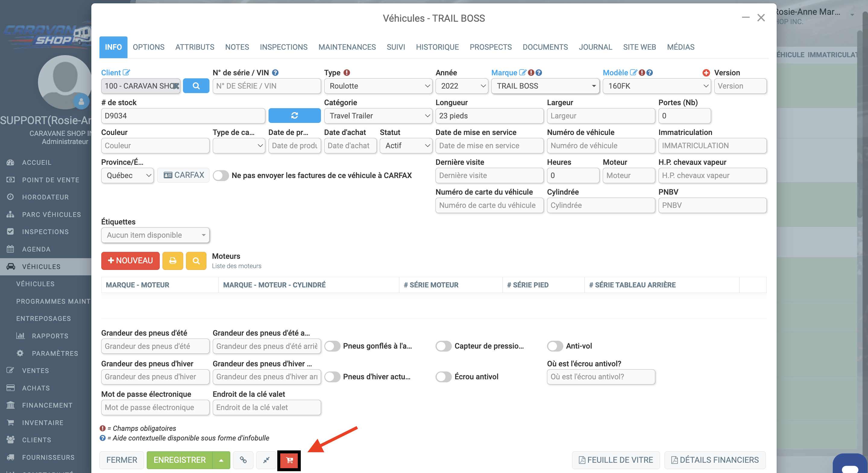The image size is (868, 473).
Task: Open the Marque dropdown showing TRAIL BOSS
Action: click(x=545, y=86)
